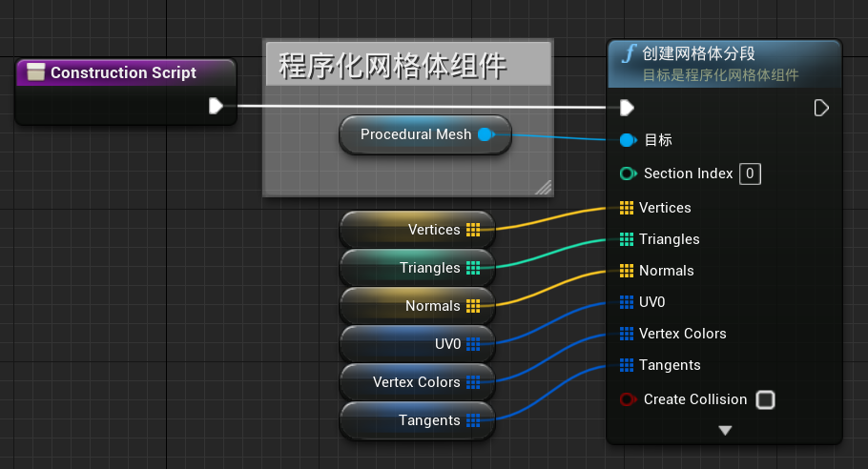The height and width of the screenshot is (469, 868).
Task: Click the Vertices array input pin on function node
Action: (x=627, y=208)
